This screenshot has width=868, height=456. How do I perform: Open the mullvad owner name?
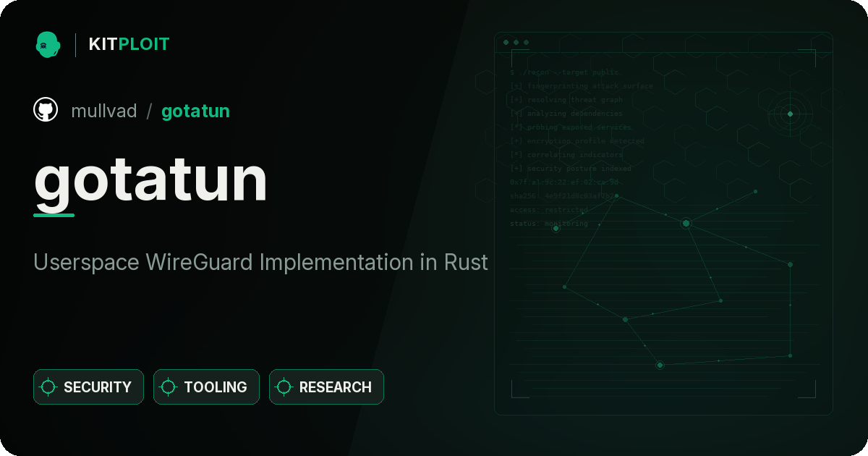coord(104,111)
